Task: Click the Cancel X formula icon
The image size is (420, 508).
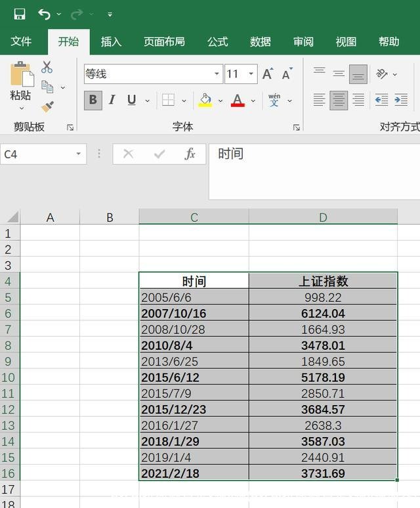Action: click(128, 154)
